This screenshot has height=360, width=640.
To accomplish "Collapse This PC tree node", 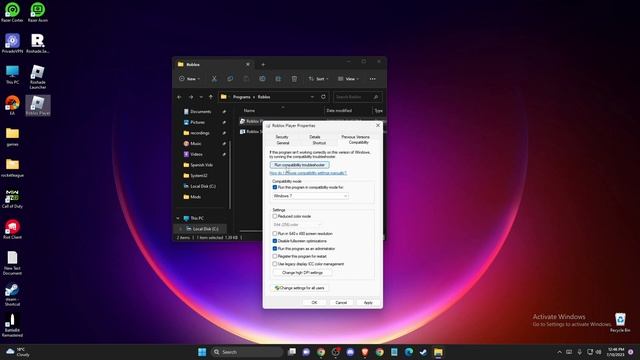I will [x=178, y=218].
